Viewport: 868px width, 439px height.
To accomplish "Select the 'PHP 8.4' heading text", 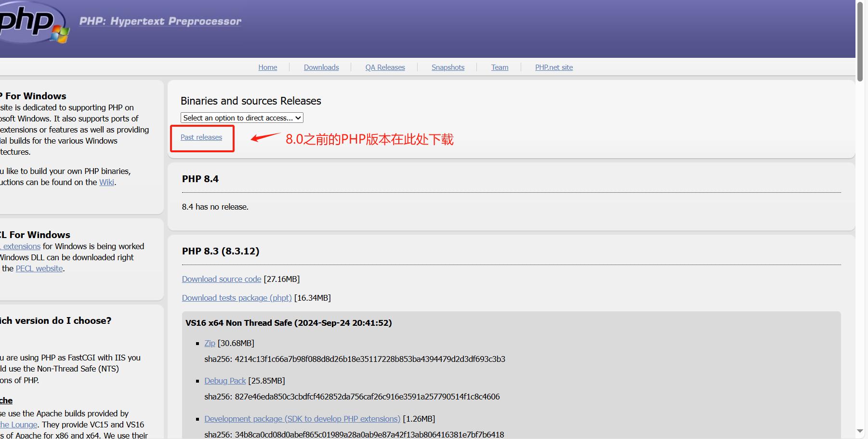I will (200, 179).
